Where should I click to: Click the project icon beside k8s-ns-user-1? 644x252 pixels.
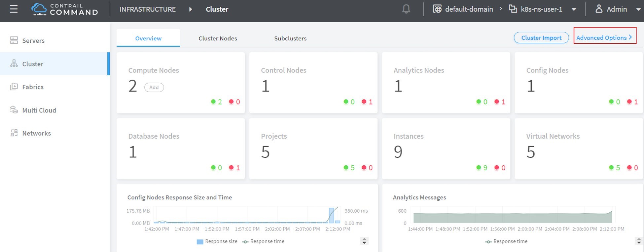(x=513, y=9)
